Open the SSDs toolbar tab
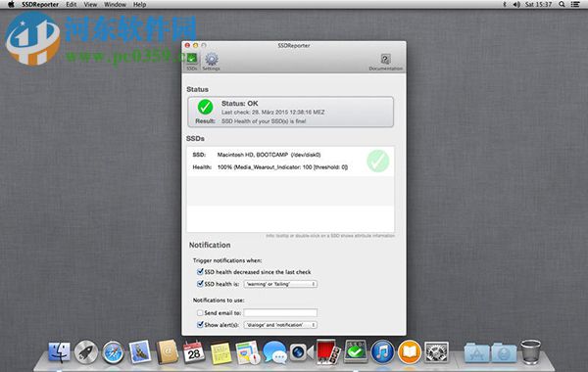Image resolution: width=588 pixels, height=372 pixels. coord(192,62)
